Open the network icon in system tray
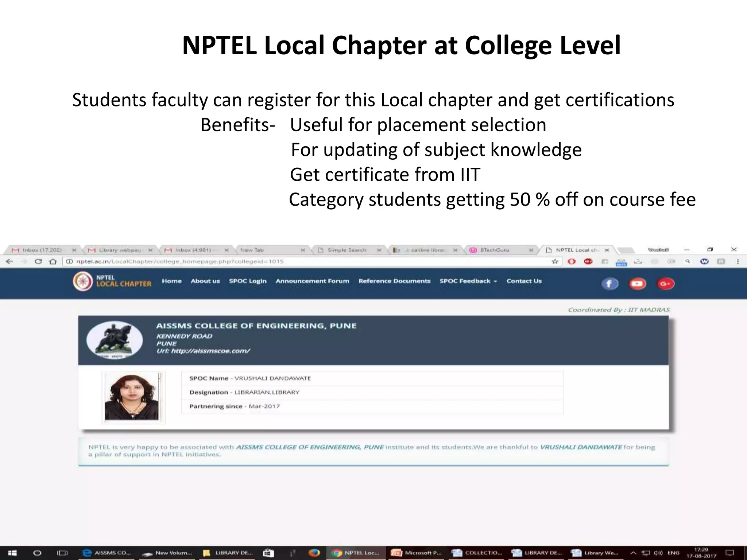 646,553
